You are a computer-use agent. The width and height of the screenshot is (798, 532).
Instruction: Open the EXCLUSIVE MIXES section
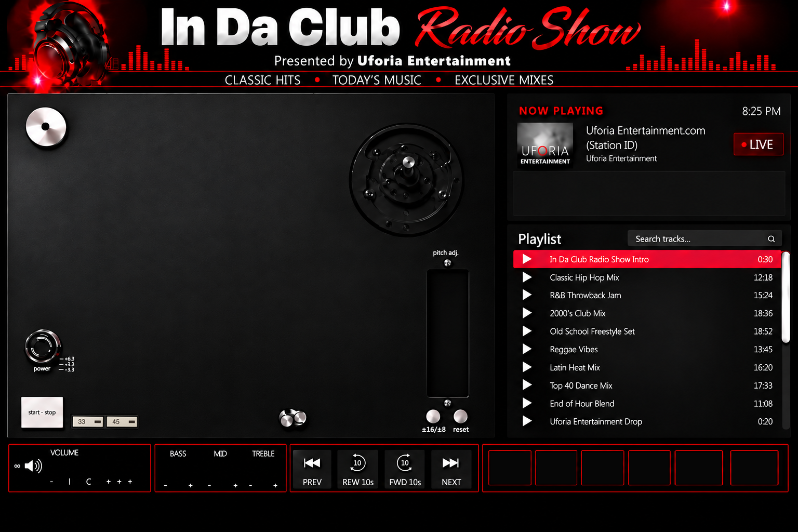[504, 80]
